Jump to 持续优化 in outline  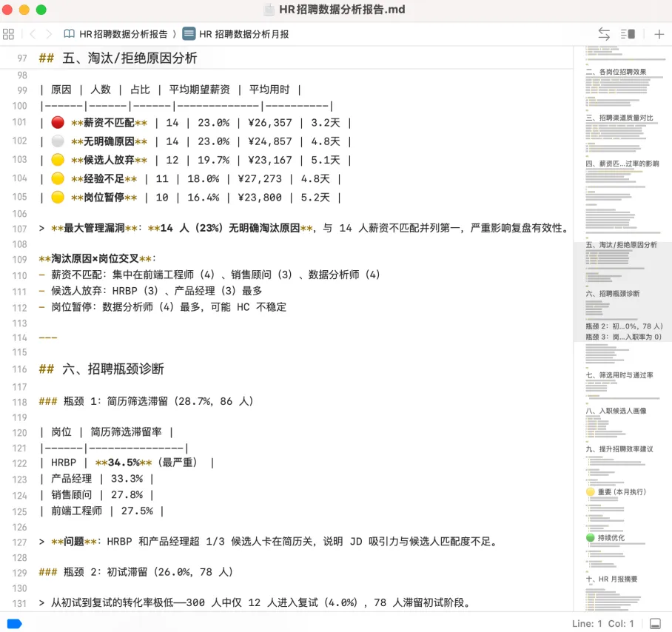click(611, 538)
